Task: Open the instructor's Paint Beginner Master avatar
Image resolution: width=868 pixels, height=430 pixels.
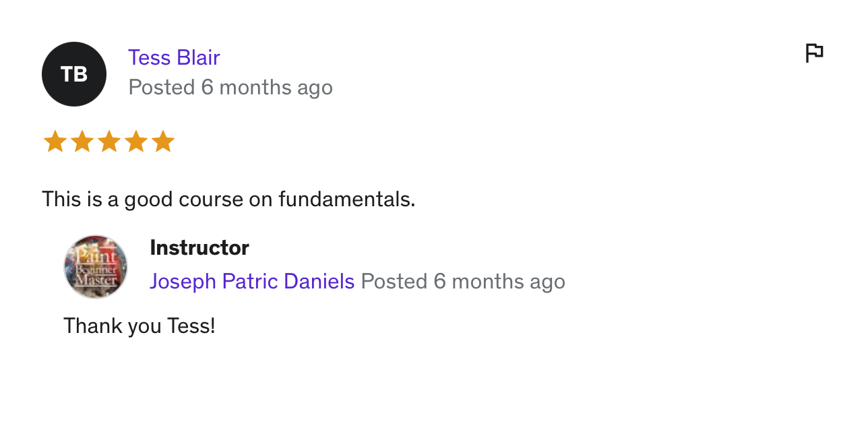Action: click(96, 267)
